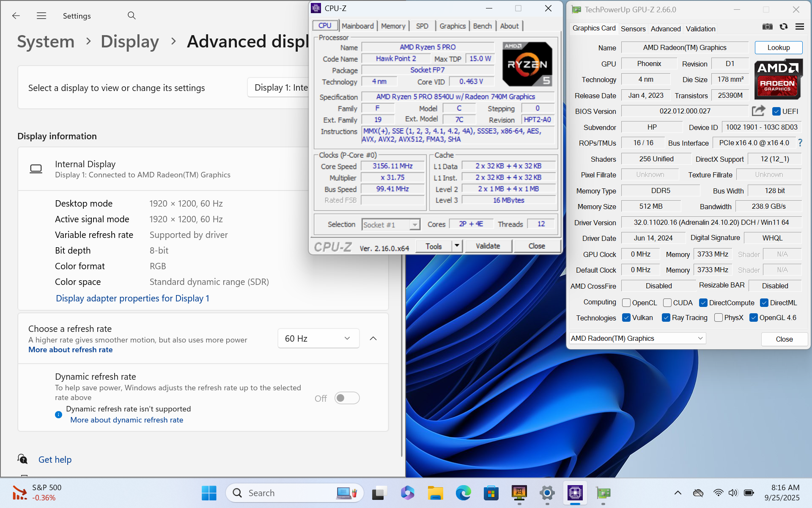This screenshot has width=812, height=508.
Task: Open Display adapter properties for Display 1
Action: [x=132, y=298]
